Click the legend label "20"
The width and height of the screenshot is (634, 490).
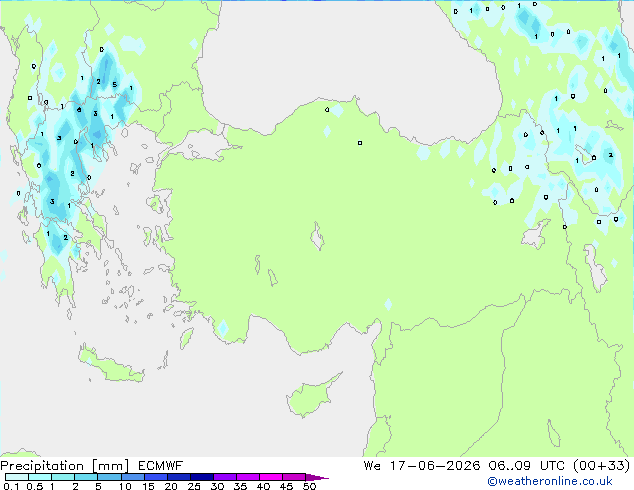point(171,486)
